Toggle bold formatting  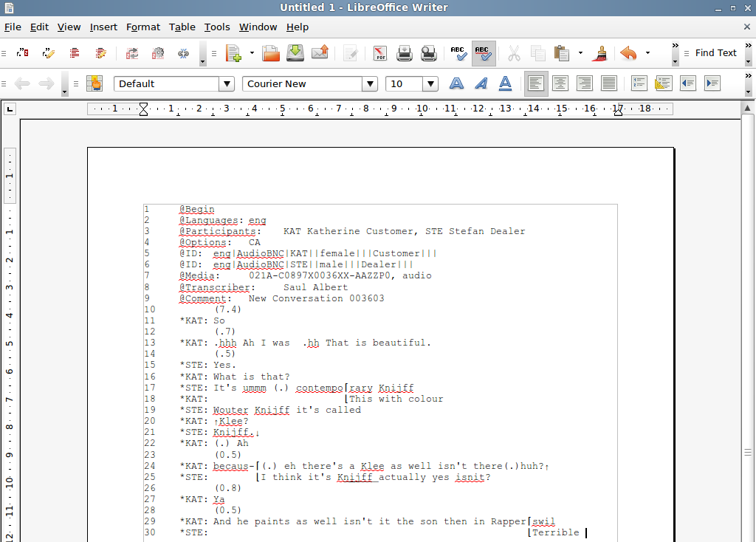point(456,83)
